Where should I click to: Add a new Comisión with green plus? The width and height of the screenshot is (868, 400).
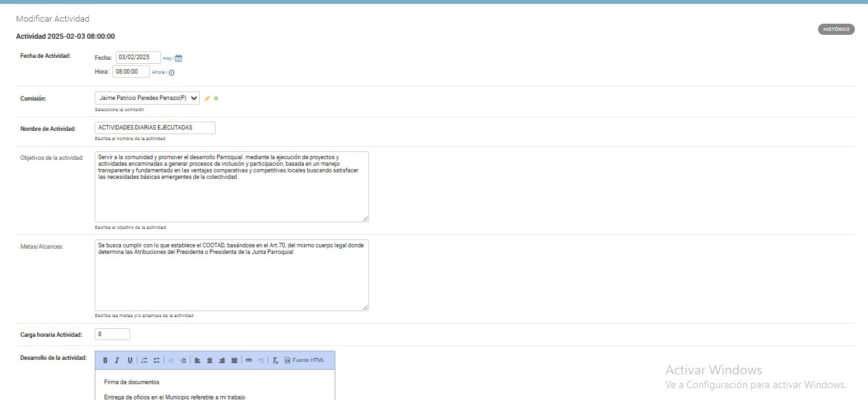pyautogui.click(x=216, y=99)
